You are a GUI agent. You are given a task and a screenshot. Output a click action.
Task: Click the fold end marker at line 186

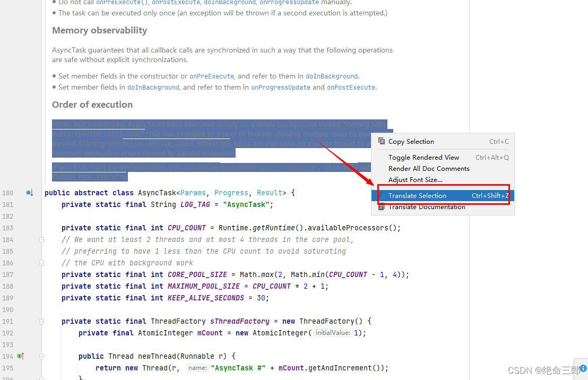(41, 263)
